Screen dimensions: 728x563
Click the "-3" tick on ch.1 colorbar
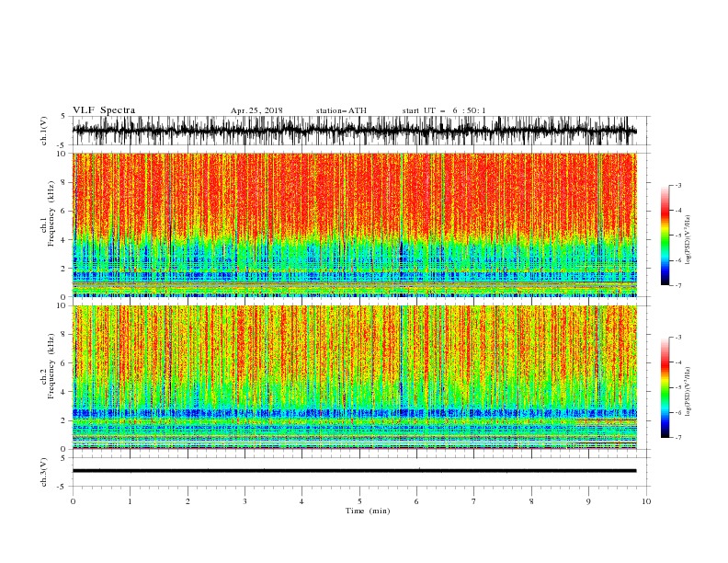point(678,185)
